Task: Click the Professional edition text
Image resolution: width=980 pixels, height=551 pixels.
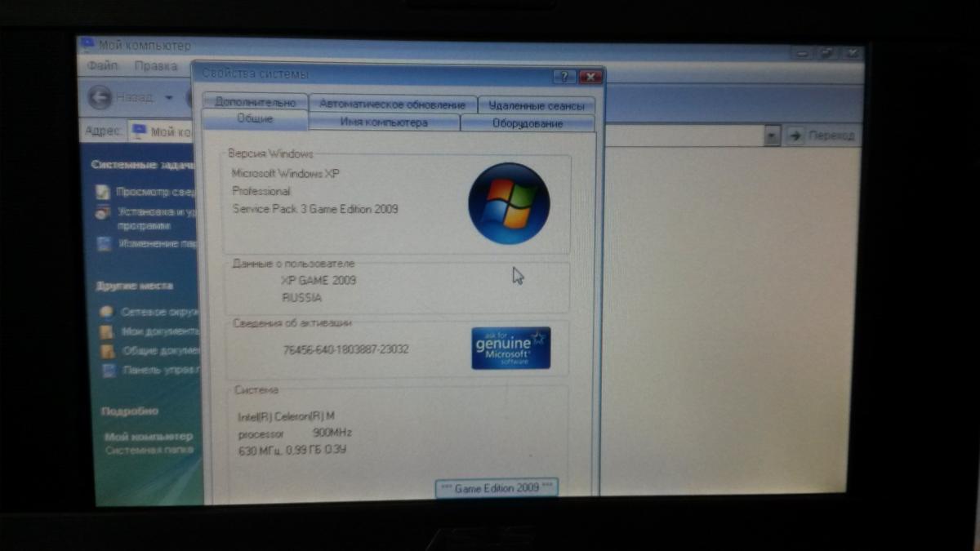Action: pos(261,191)
